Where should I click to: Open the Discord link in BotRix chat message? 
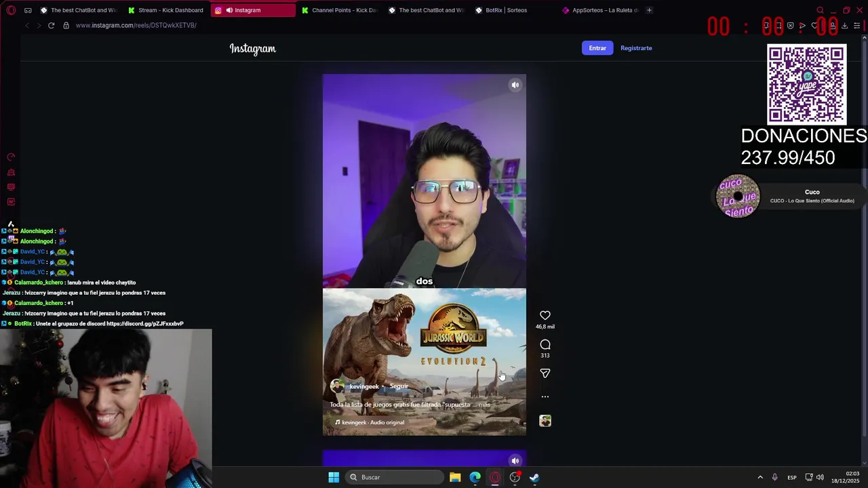tap(144, 324)
